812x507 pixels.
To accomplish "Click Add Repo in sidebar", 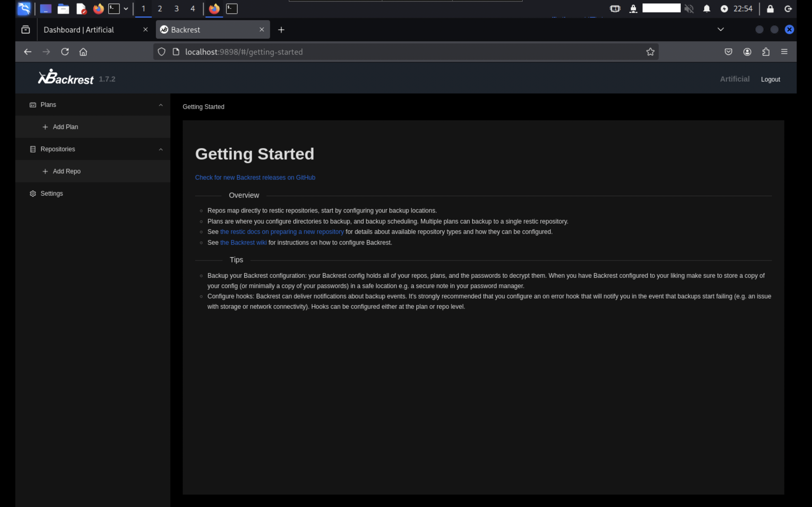I will point(66,171).
